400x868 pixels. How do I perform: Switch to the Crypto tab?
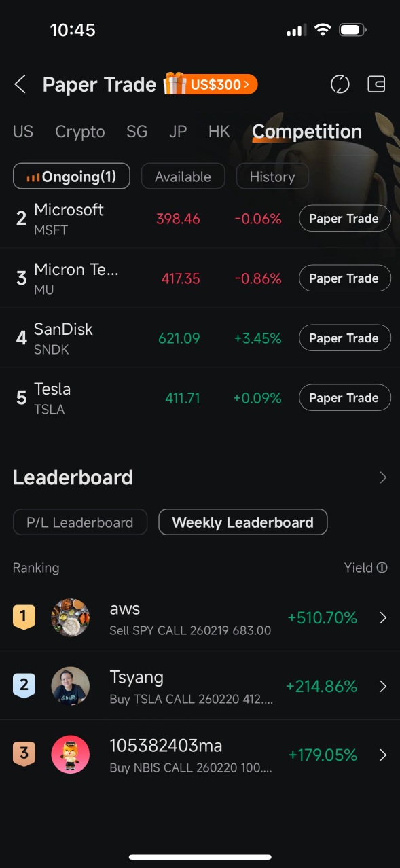(80, 132)
